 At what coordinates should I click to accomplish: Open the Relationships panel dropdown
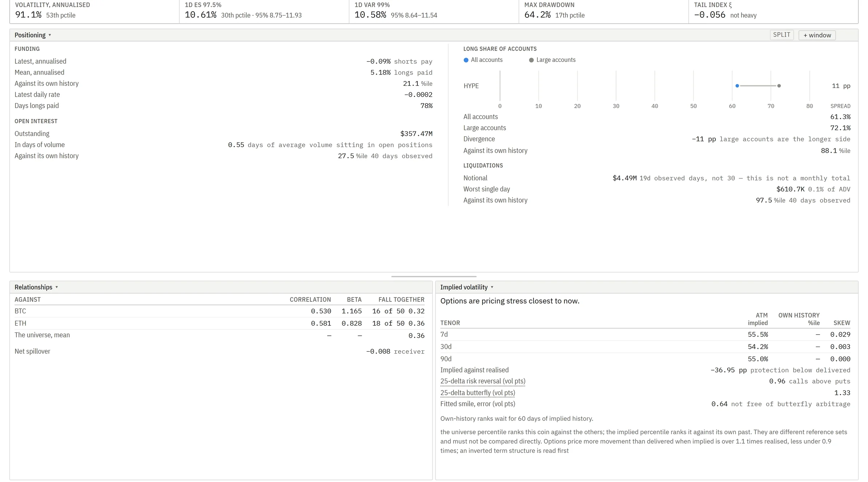tap(36, 287)
